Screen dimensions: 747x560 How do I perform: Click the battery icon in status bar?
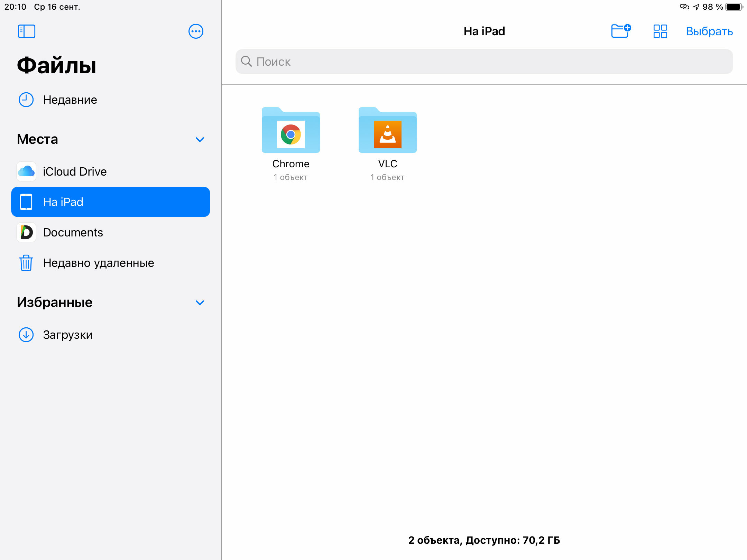point(734,7)
